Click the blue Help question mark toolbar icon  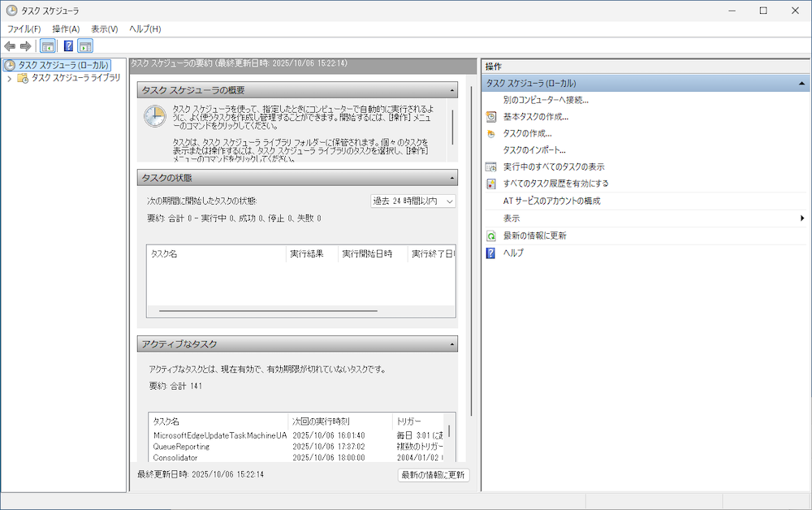[x=68, y=46]
